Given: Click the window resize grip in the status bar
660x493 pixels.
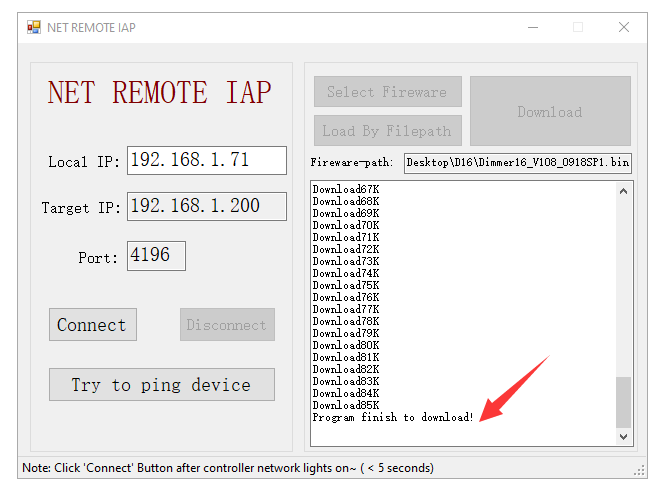Looking at the screenshot, I should (x=639, y=470).
